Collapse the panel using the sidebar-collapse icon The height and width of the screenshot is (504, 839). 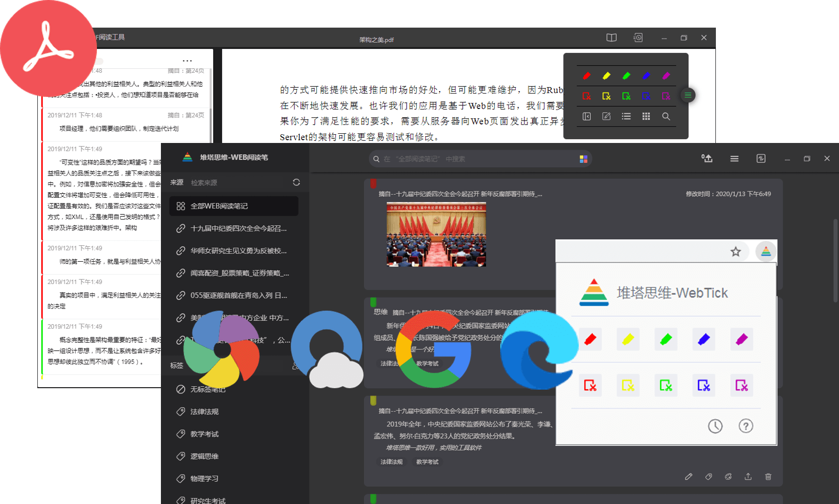[586, 116]
